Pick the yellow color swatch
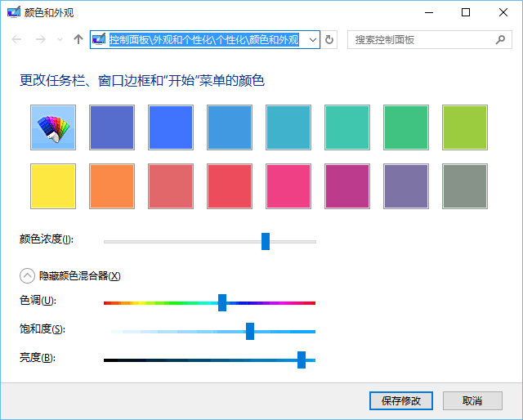523x420 pixels. pyautogui.click(x=53, y=186)
